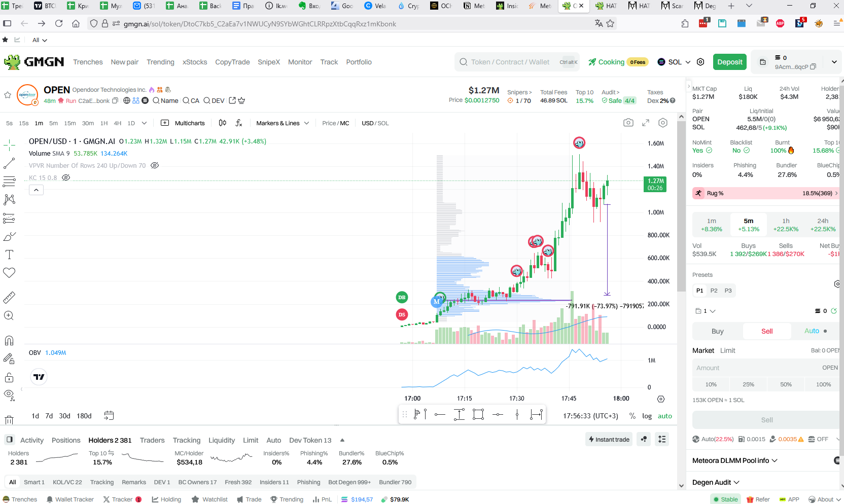Switch chart display to SOL
This screenshot has height=504, width=844.
coord(383,123)
